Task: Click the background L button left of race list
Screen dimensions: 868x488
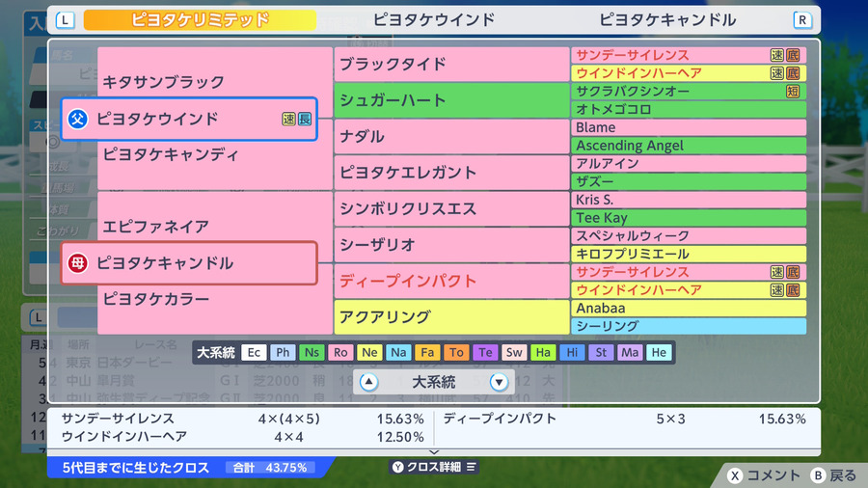Action: 38,317
